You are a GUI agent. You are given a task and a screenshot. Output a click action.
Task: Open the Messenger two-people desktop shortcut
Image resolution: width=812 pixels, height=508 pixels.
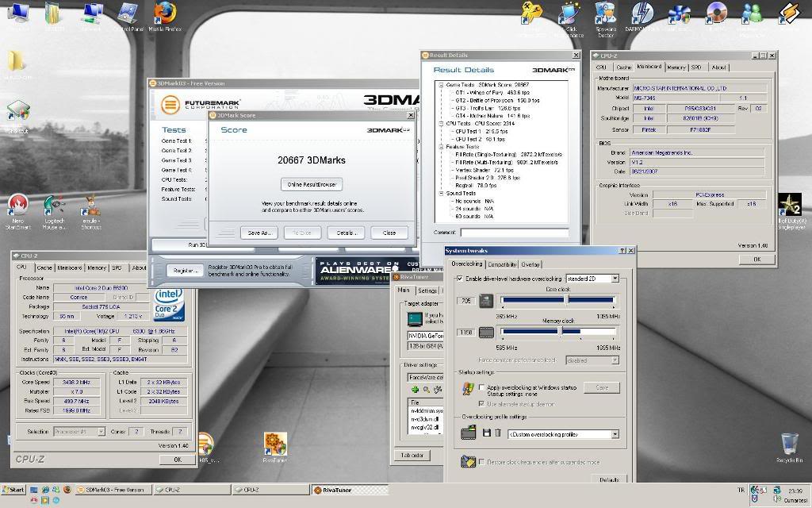point(752,13)
